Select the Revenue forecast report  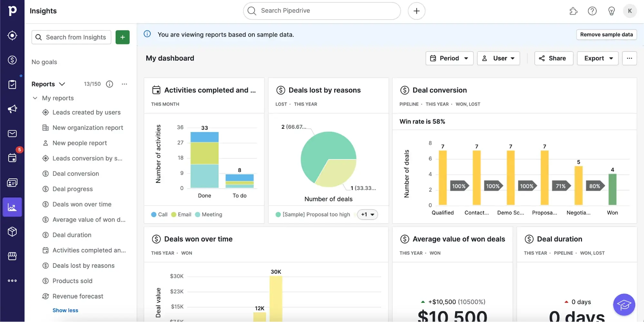coord(78,296)
